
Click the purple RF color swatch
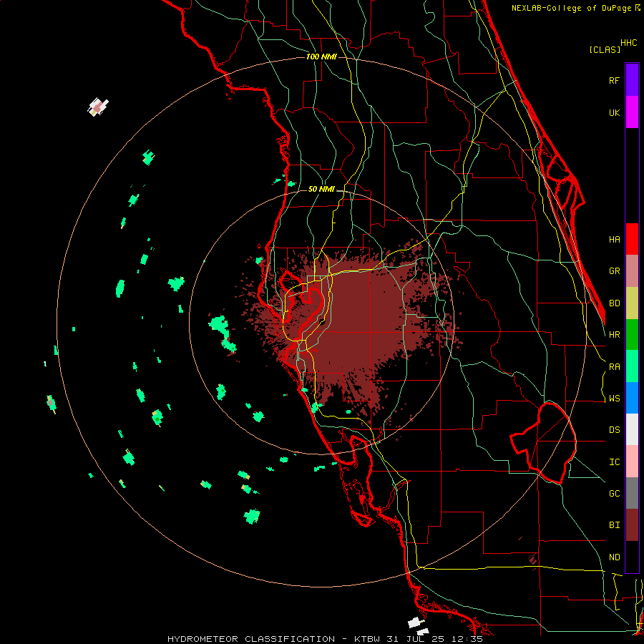click(632, 80)
